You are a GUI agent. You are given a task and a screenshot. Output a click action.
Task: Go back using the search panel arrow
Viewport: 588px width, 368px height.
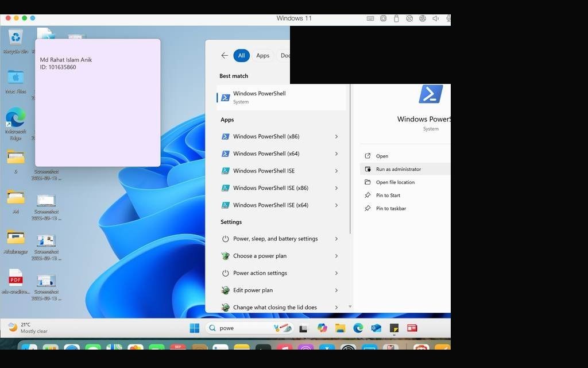(x=225, y=56)
